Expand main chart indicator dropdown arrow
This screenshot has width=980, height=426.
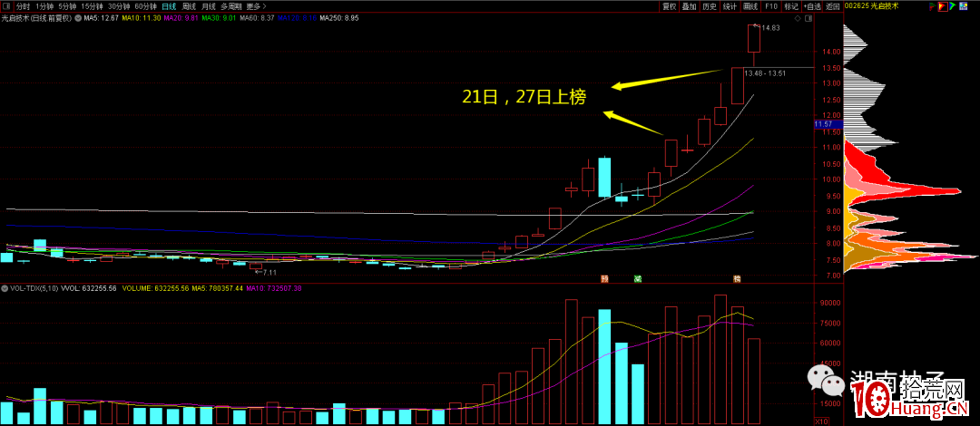tap(77, 18)
